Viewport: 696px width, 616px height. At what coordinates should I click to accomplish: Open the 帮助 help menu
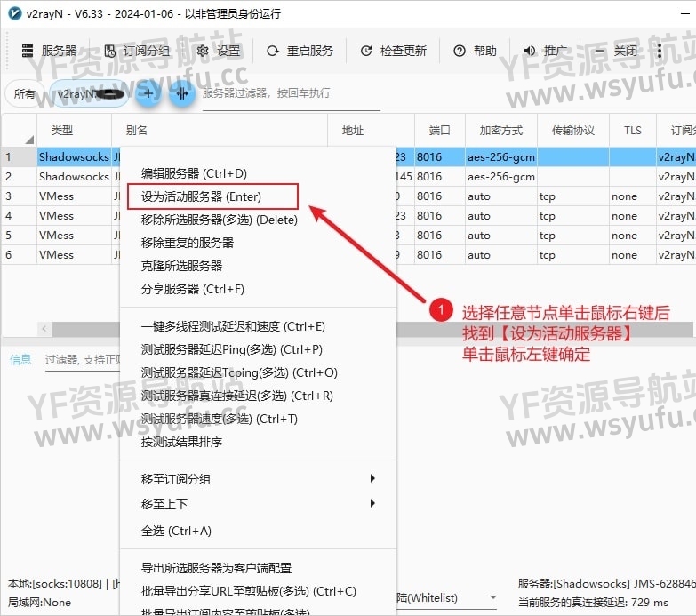click(475, 51)
